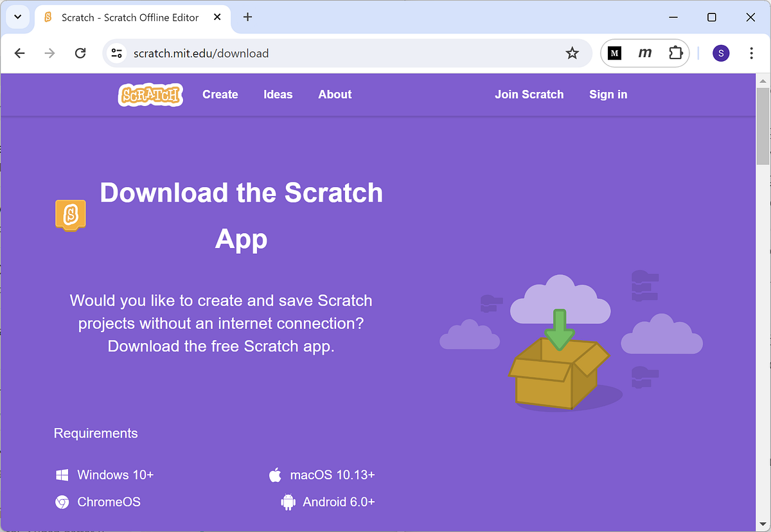Select Sign in on the navbar
Viewport: 771px width, 532px height.
tap(608, 94)
